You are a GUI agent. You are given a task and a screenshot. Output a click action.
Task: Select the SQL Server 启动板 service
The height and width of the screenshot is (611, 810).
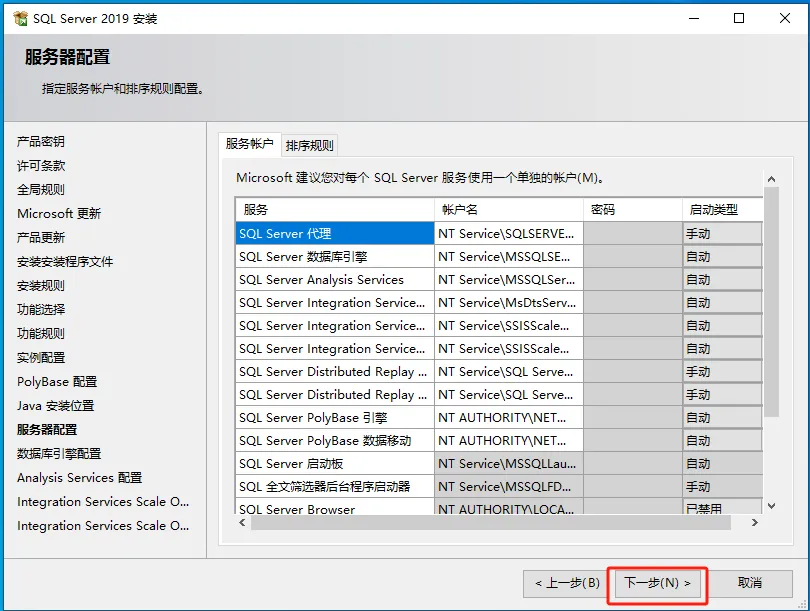pyautogui.click(x=335, y=464)
